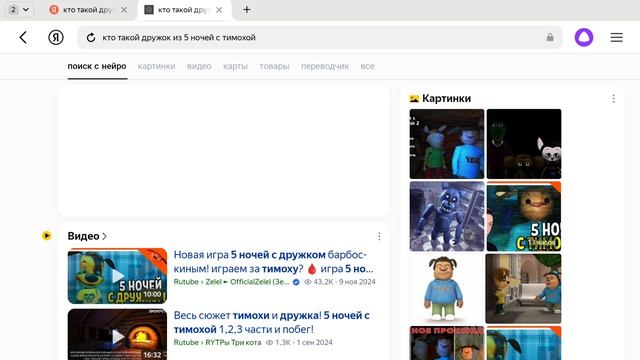Open the three-dot menu of Видео block

pos(379,236)
